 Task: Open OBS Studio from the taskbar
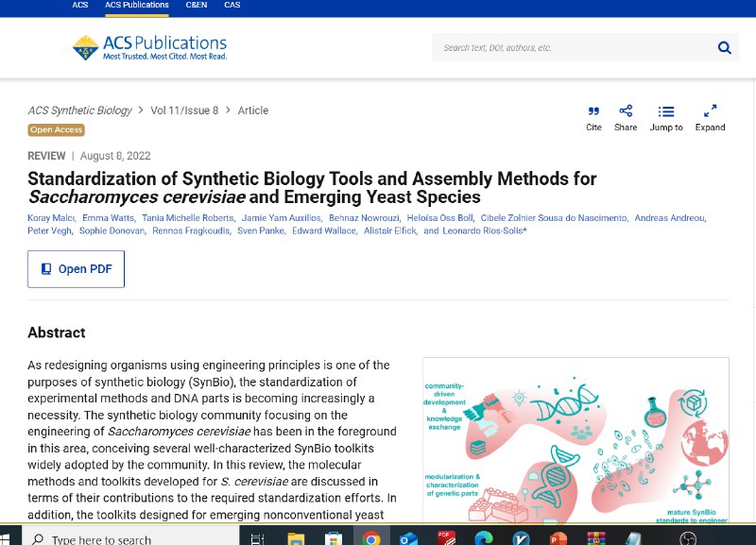pos(688,538)
